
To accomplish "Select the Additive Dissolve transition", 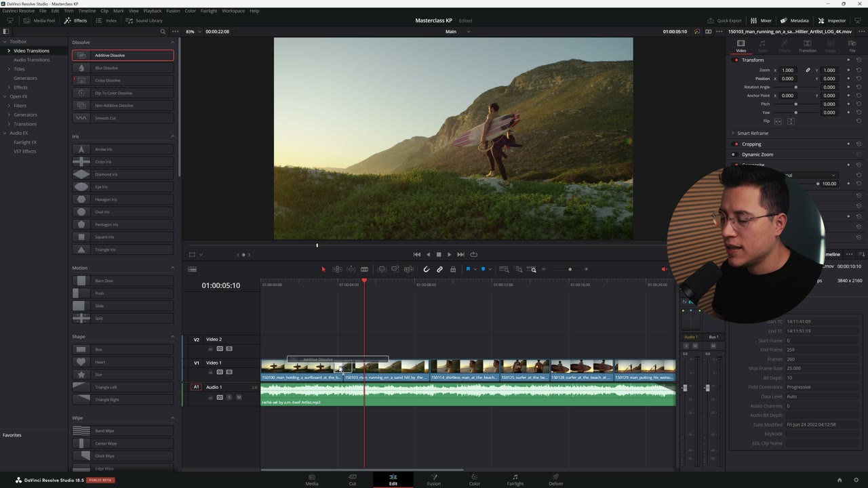I will pyautogui.click(x=123, y=55).
